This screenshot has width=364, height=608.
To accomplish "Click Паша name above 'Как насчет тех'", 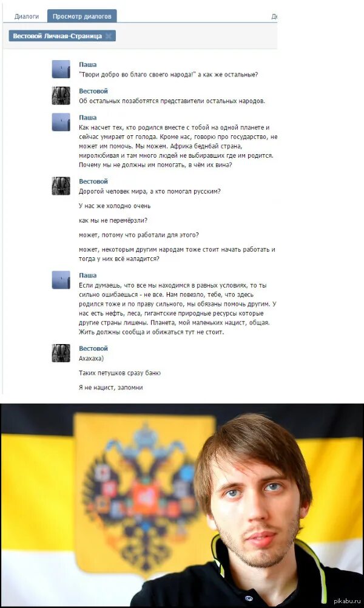I will [x=87, y=118].
